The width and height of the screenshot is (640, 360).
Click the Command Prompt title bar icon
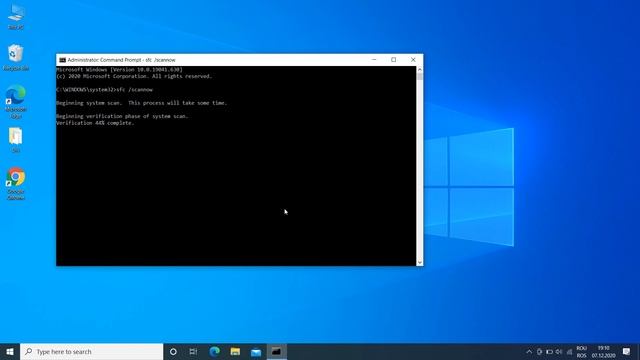(x=62, y=60)
